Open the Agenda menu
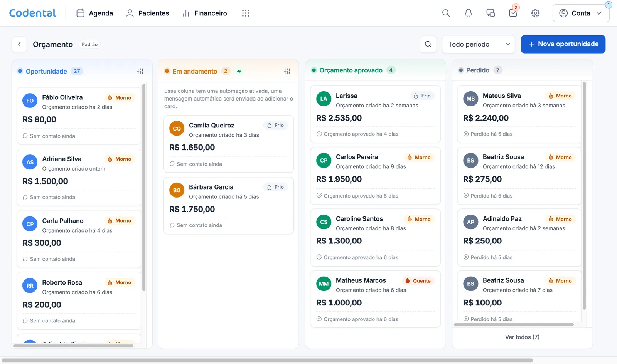 coord(94,13)
